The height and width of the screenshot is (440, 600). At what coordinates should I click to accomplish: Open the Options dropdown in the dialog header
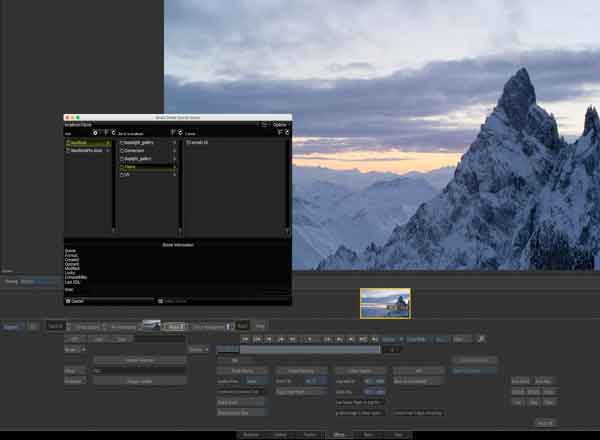tap(280, 125)
